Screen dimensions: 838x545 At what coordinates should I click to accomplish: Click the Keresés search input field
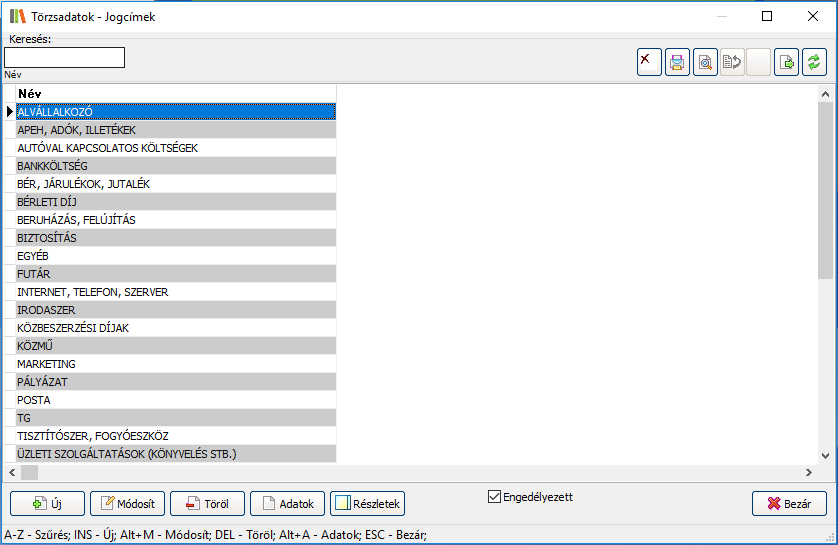point(65,58)
